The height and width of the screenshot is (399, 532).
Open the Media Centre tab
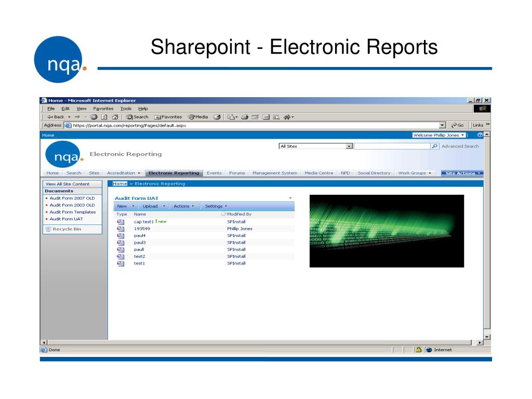[319, 173]
